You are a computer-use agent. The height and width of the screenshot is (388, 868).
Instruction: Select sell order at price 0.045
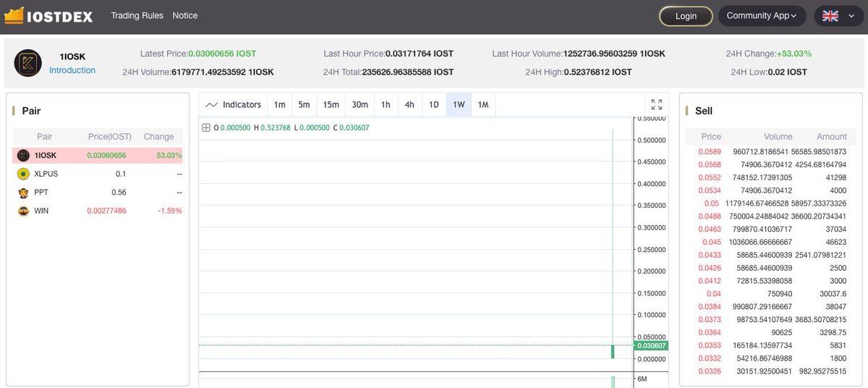[x=771, y=242]
